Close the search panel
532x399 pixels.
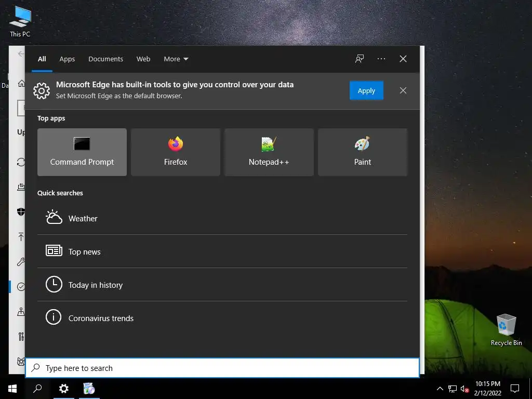point(403,59)
